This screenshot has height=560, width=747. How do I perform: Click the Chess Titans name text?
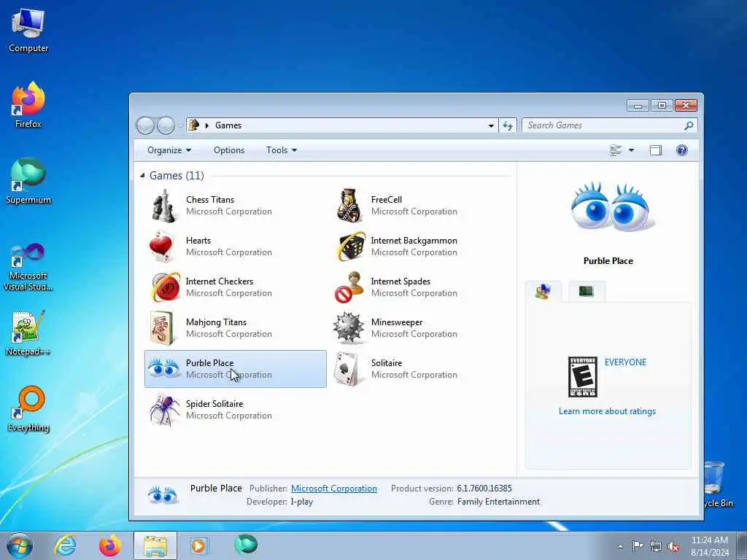click(x=210, y=200)
